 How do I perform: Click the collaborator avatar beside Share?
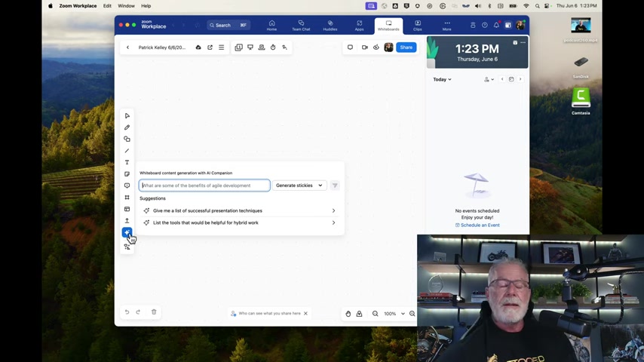click(388, 48)
